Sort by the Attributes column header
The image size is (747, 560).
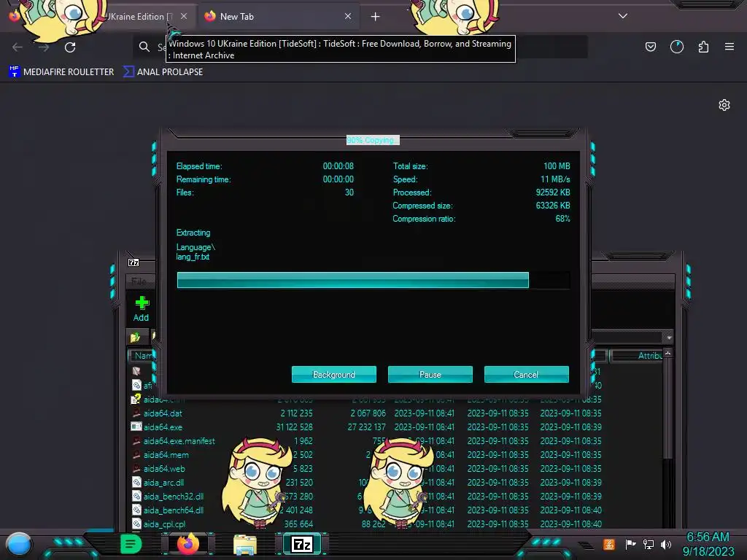tap(636, 356)
